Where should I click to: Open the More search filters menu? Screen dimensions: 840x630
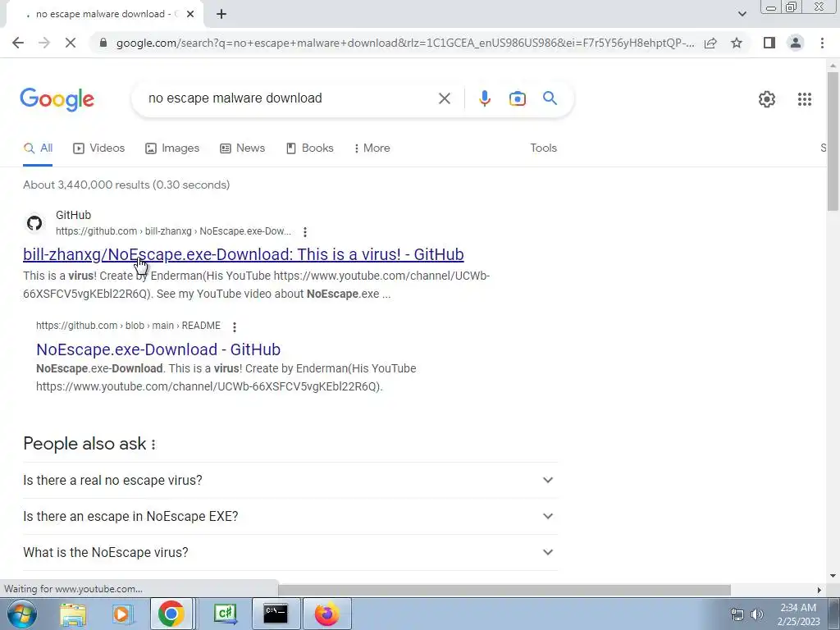[x=372, y=148]
